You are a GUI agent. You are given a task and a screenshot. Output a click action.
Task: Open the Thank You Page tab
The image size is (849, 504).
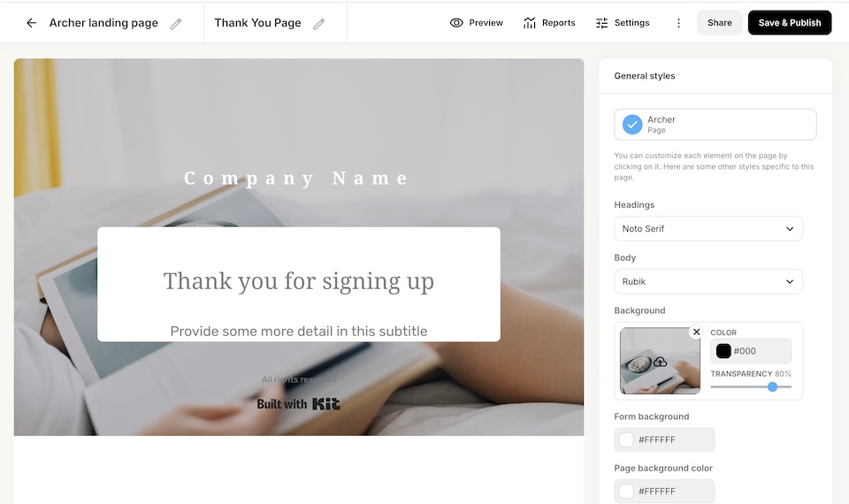pos(257,23)
